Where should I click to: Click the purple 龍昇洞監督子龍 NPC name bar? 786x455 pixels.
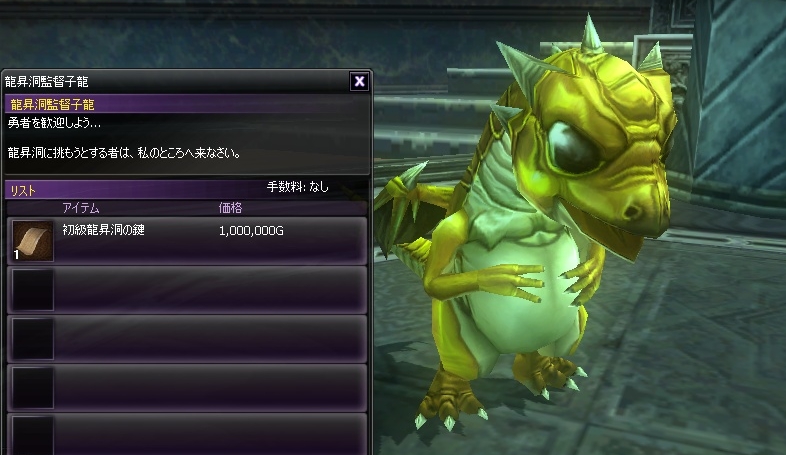tap(187, 104)
